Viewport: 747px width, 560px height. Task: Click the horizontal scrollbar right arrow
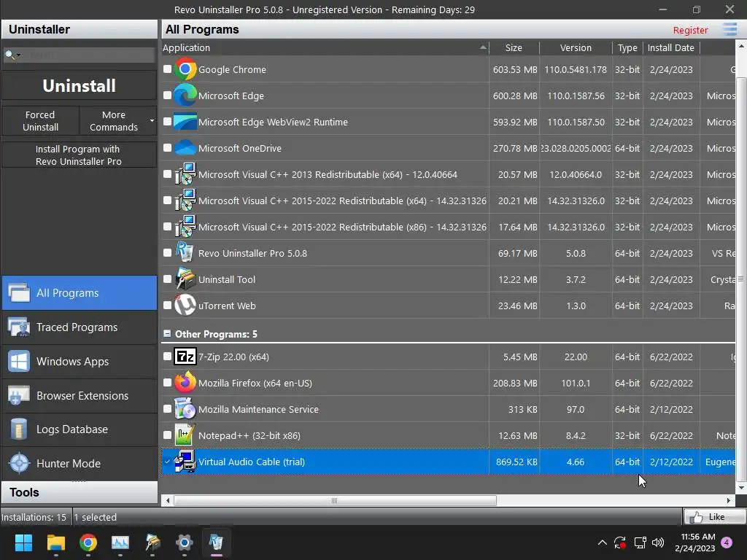coord(728,500)
